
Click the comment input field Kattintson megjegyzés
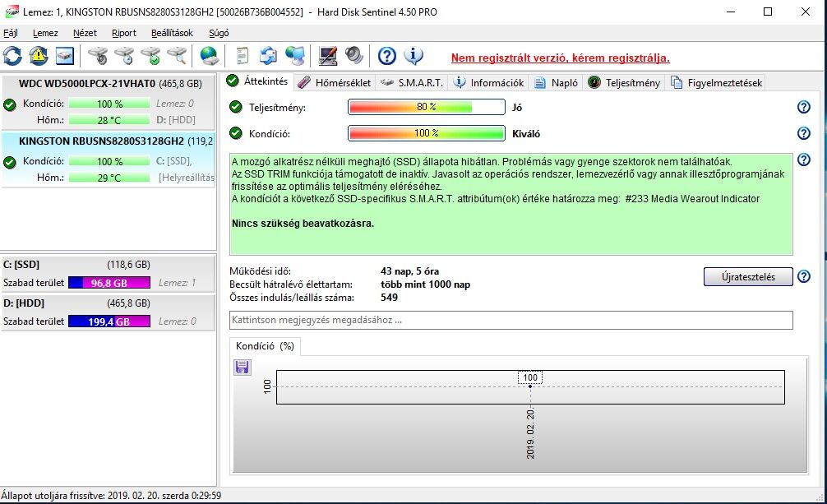click(511, 321)
